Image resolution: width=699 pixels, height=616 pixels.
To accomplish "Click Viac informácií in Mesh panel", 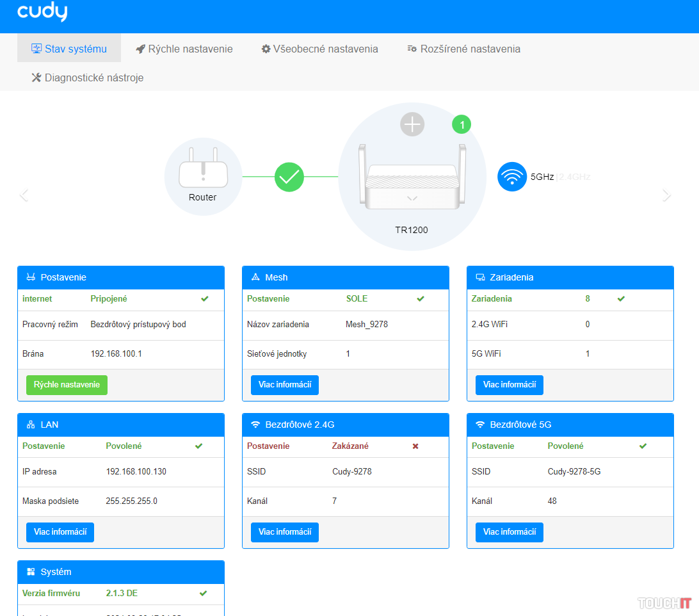I will click(285, 385).
